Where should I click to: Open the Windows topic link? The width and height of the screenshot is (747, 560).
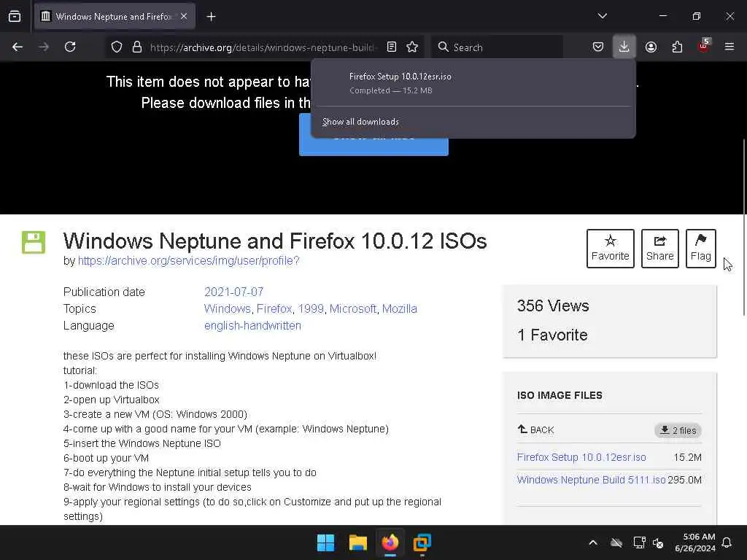[228, 308]
